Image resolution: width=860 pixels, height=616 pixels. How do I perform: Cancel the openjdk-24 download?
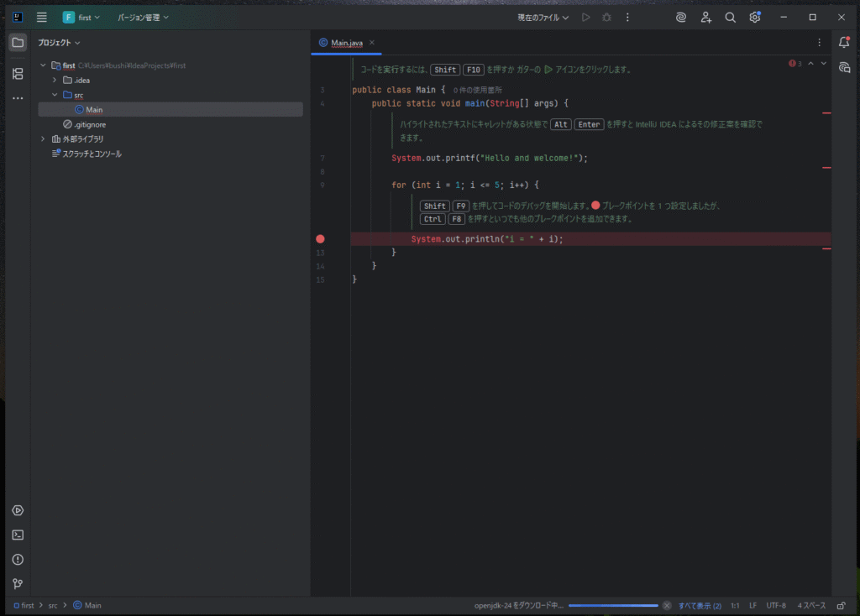coord(666,606)
